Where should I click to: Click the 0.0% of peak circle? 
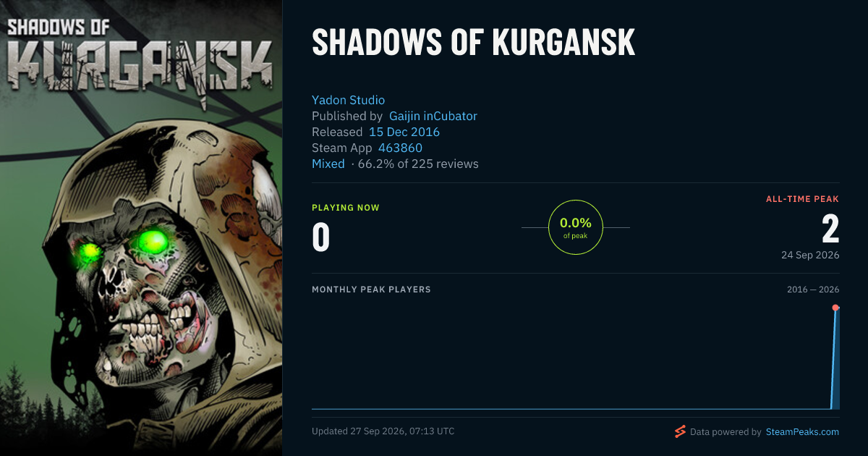pyautogui.click(x=576, y=227)
